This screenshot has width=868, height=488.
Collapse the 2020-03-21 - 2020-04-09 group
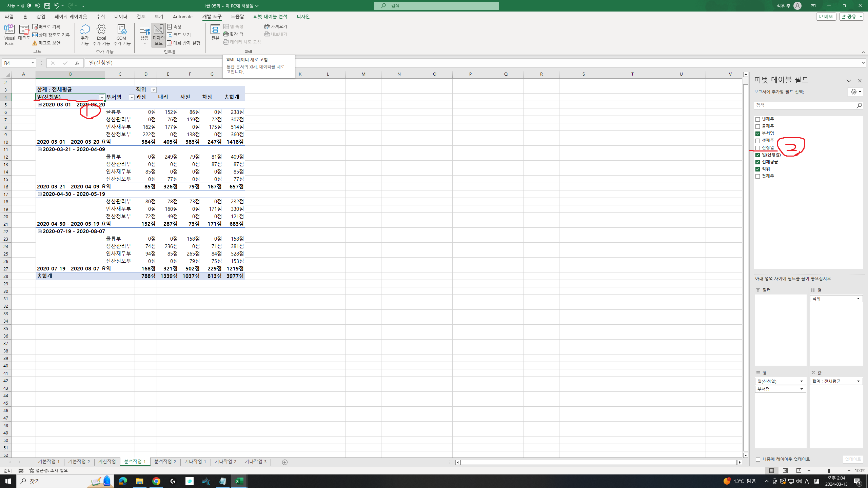pyautogui.click(x=40, y=149)
